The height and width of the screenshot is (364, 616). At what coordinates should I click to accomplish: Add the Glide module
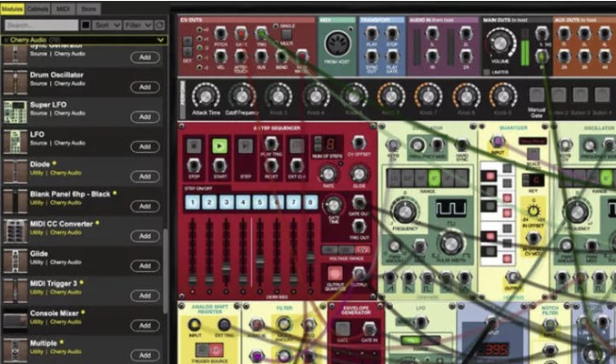click(x=145, y=266)
